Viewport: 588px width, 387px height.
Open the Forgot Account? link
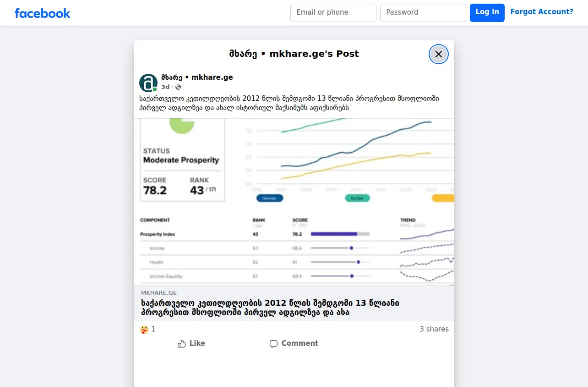(542, 12)
